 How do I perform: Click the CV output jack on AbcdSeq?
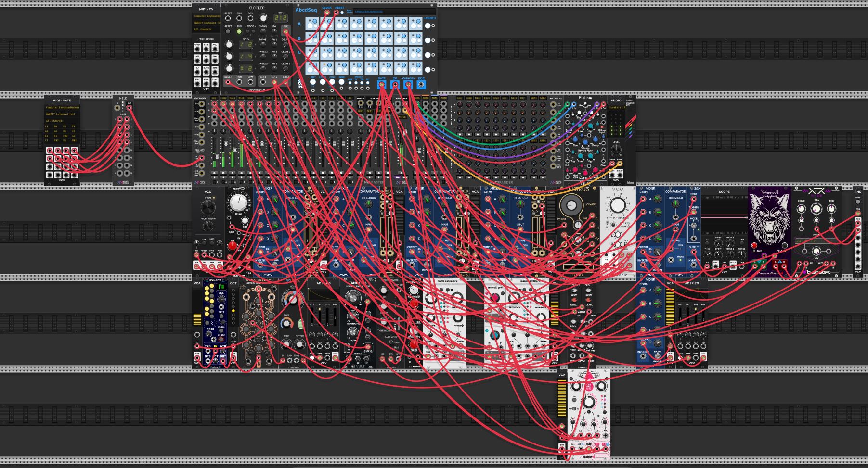(x=395, y=85)
